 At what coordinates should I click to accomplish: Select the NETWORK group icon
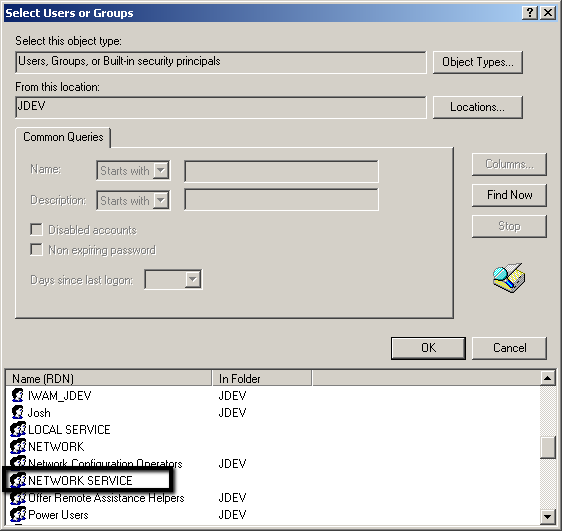click(18, 446)
